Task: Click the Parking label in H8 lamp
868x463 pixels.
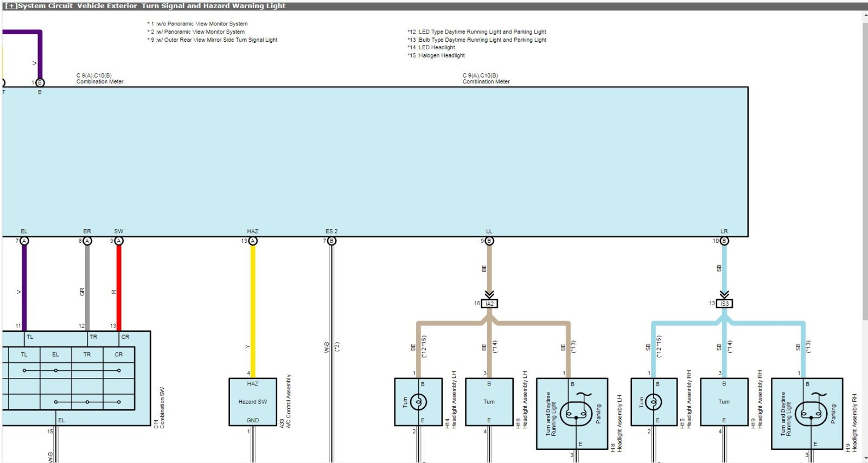Action: (599, 414)
